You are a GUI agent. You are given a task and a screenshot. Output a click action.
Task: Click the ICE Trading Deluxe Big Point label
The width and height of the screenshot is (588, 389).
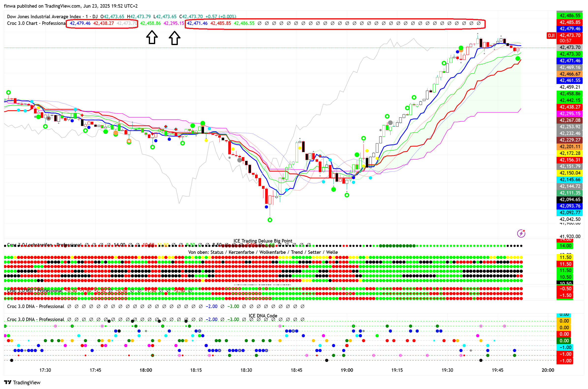click(x=263, y=241)
